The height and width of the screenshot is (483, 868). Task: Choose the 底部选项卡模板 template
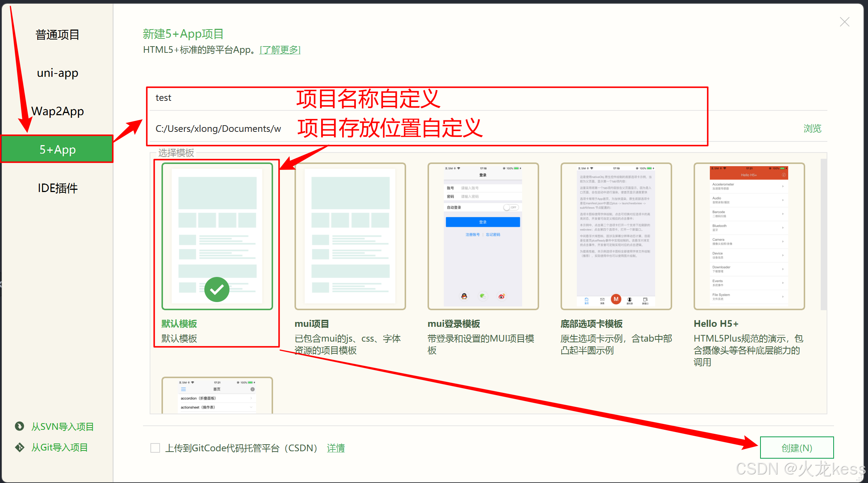coord(616,236)
